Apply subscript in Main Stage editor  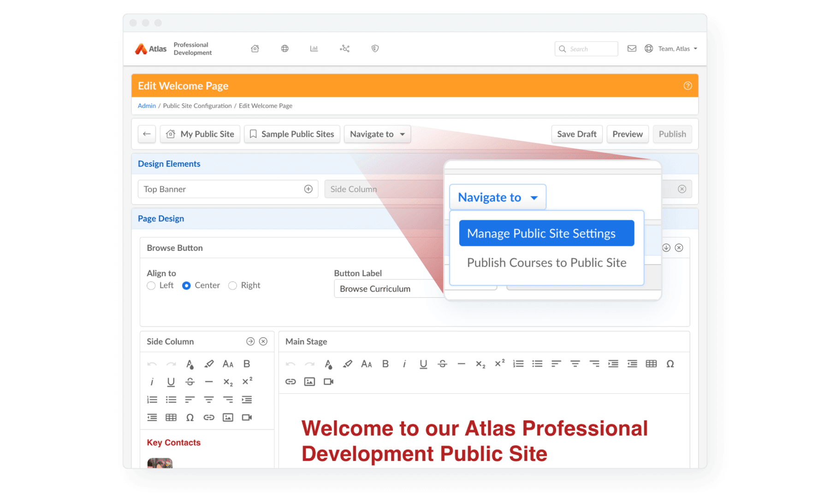(x=480, y=364)
